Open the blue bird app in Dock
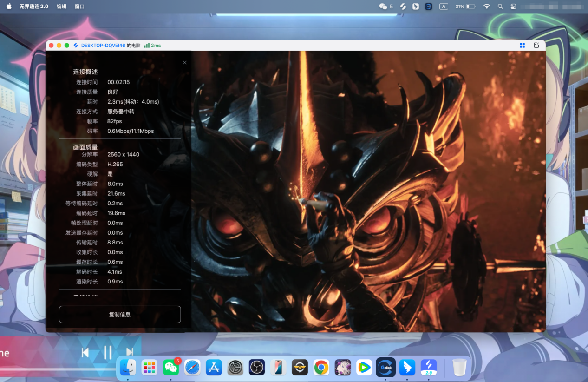 point(407,368)
